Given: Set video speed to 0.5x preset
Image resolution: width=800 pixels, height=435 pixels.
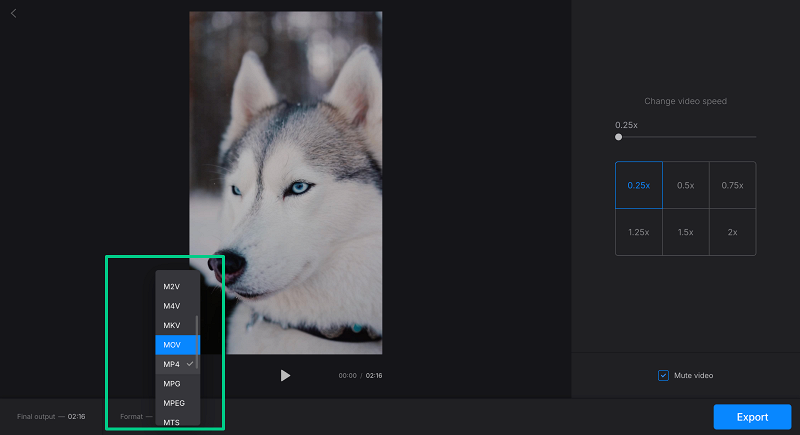Looking at the screenshot, I should pos(686,185).
